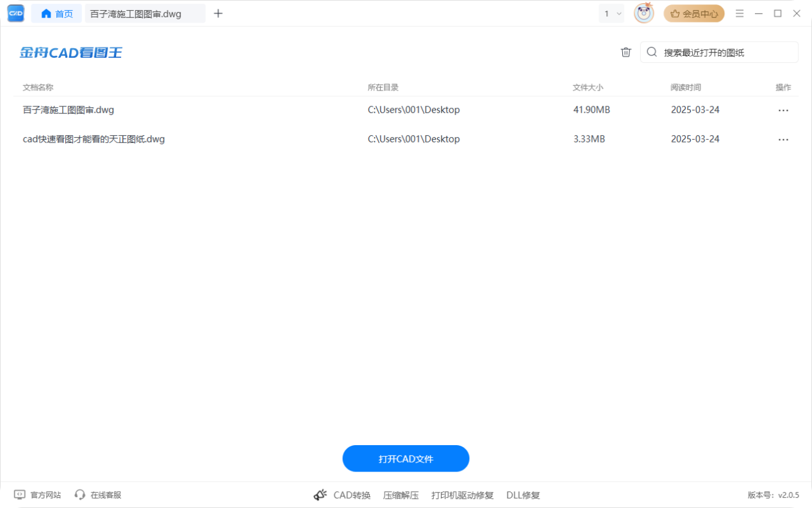Click the 操作 column header
The width and height of the screenshot is (812, 508).
pos(783,87)
